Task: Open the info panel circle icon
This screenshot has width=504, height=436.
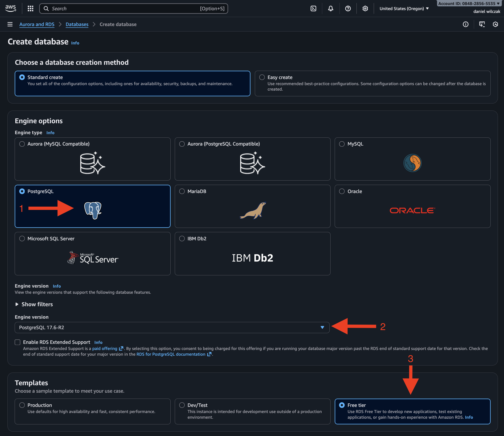Action: 465,24
